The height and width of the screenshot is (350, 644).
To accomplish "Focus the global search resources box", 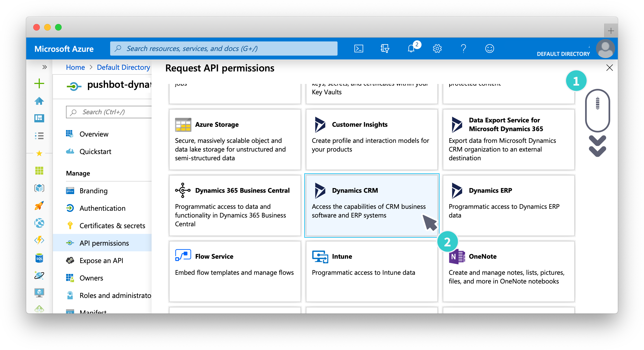I will [224, 49].
